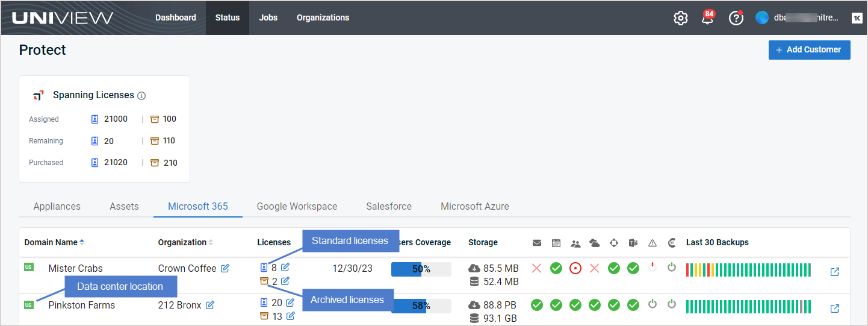
Task: Click Pinkston Farms Teams green check status
Action: (x=633, y=305)
